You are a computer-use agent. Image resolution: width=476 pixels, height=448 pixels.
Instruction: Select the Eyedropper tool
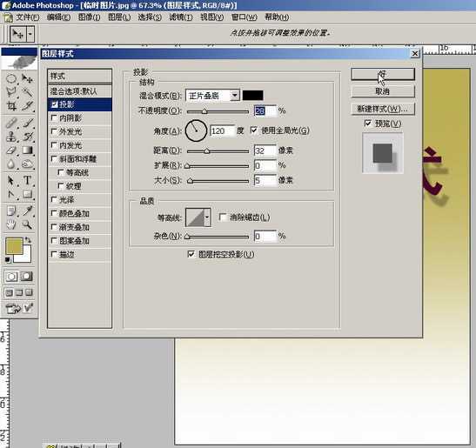pyautogui.click(x=27, y=211)
